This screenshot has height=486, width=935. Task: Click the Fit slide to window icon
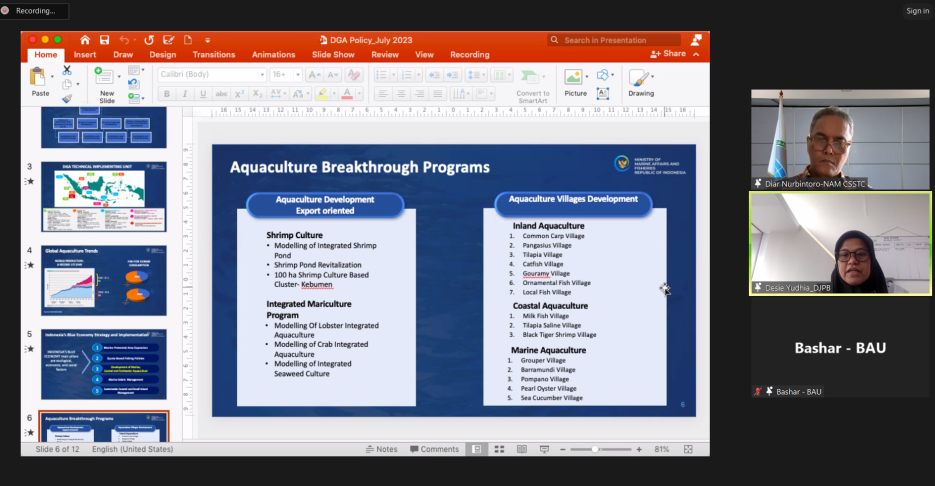[x=688, y=449]
